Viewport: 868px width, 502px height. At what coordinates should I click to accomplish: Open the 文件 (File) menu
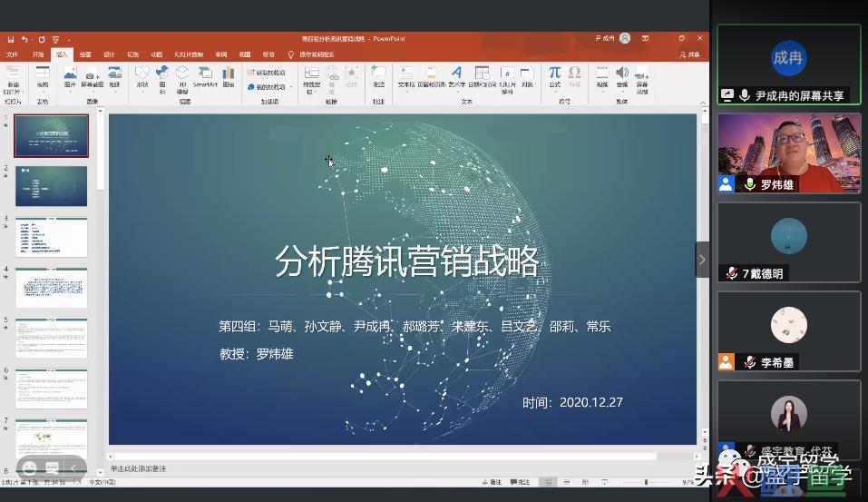click(x=12, y=54)
